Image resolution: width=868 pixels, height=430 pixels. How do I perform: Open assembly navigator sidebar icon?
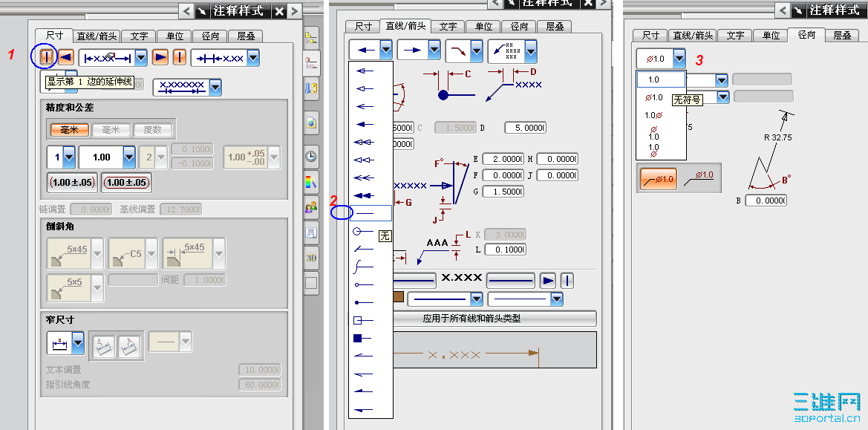[311, 39]
